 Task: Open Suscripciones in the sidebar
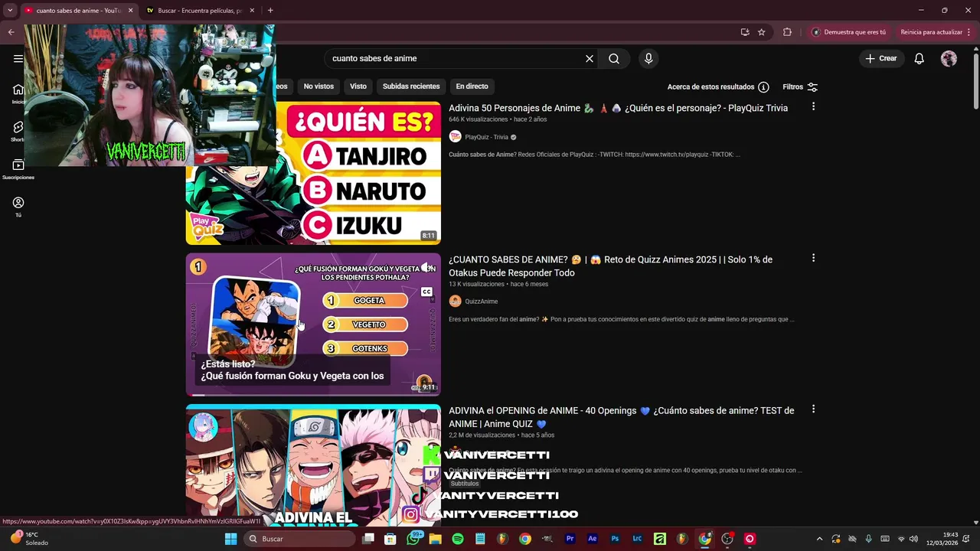pos(18,169)
